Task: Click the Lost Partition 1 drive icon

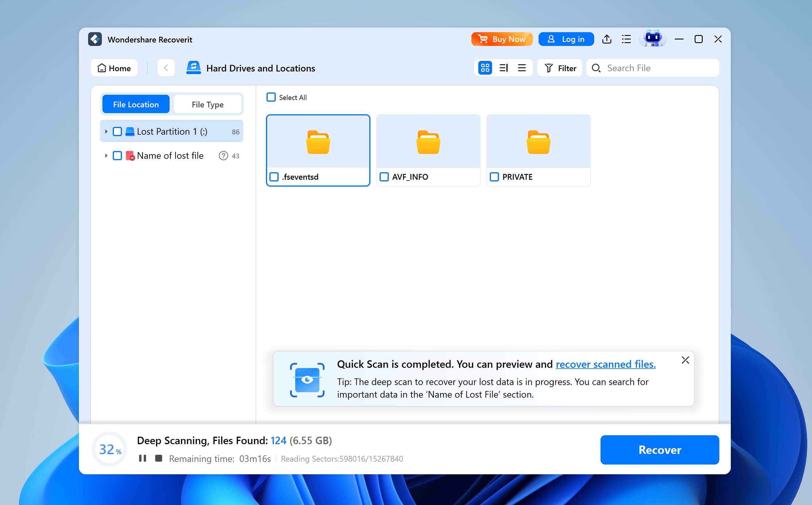Action: click(130, 131)
